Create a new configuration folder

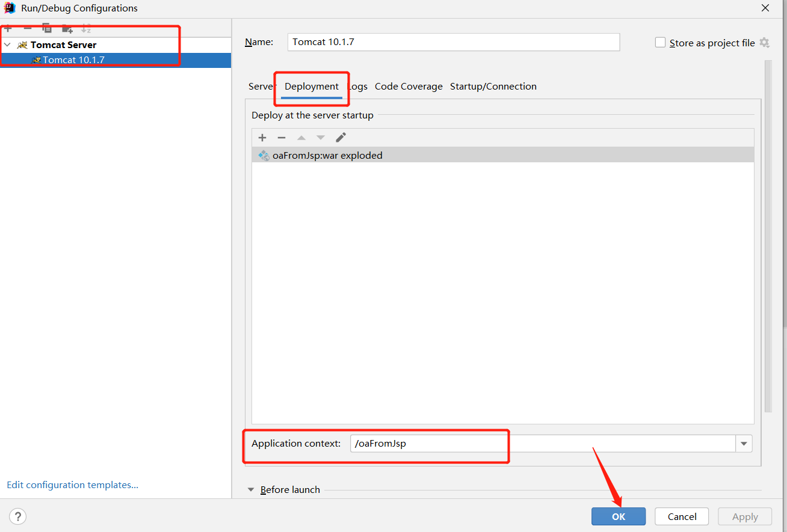(x=67, y=28)
